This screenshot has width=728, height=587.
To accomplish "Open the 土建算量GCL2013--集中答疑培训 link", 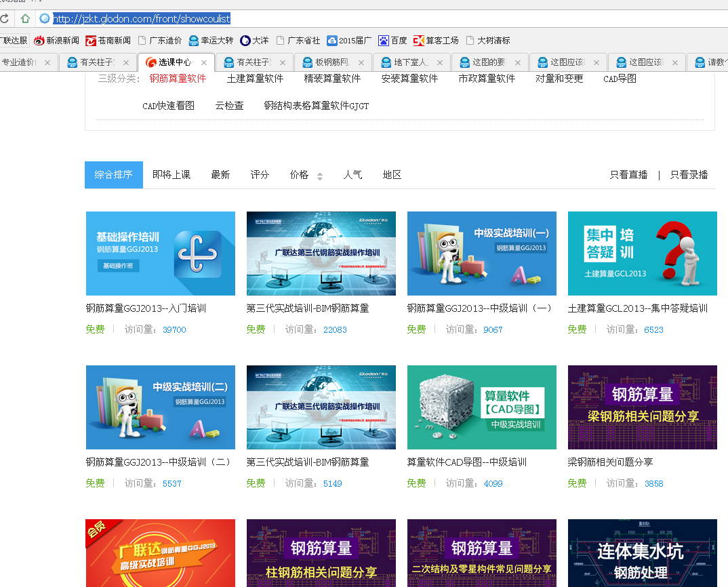I will tap(637, 308).
